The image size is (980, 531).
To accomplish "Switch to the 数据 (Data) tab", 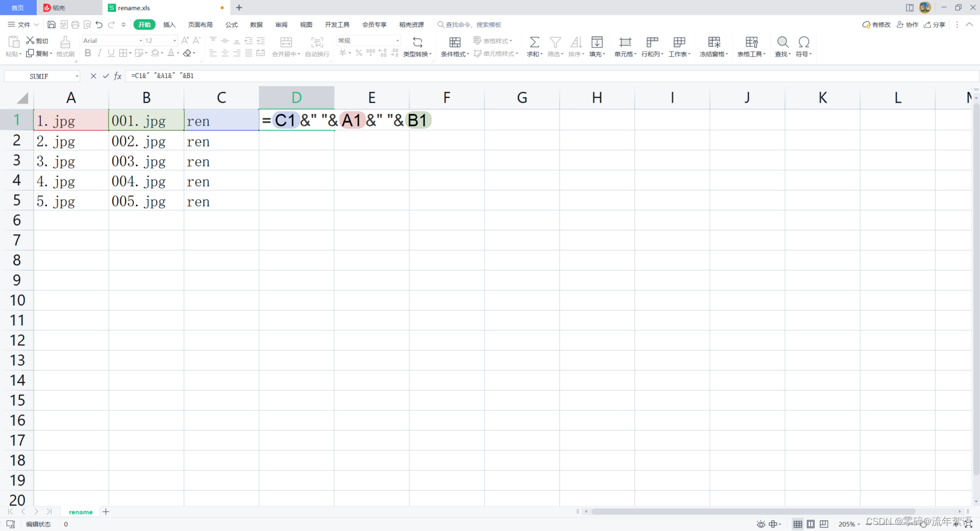I will pos(256,25).
